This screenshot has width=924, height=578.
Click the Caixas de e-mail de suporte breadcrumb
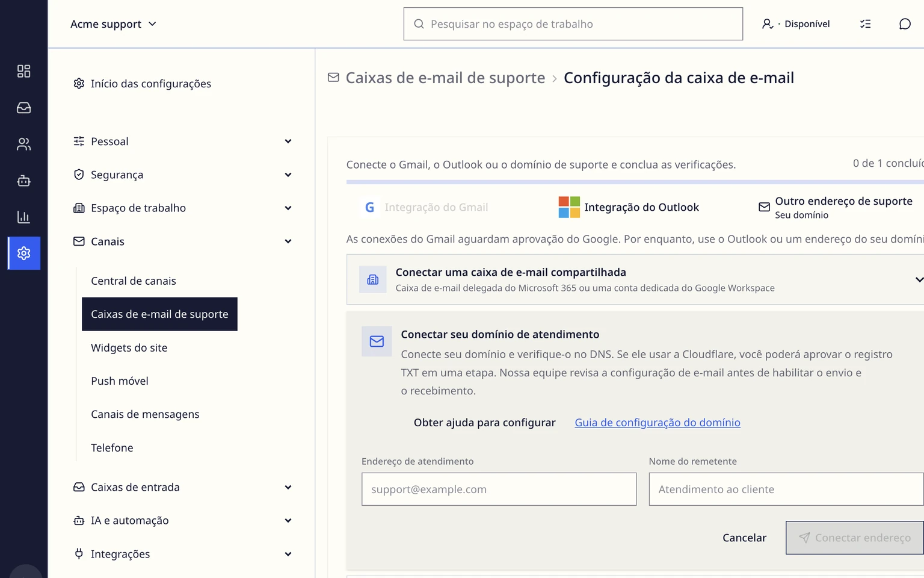tap(445, 78)
